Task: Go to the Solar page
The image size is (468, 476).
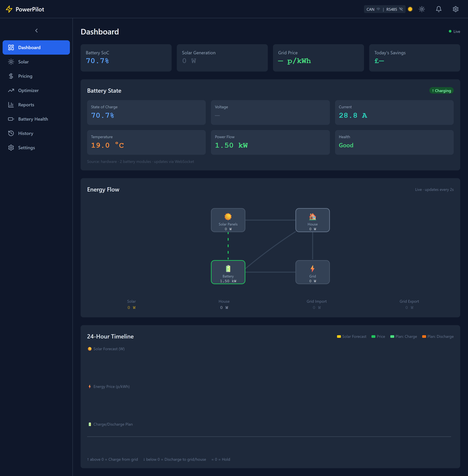Action: click(x=36, y=62)
